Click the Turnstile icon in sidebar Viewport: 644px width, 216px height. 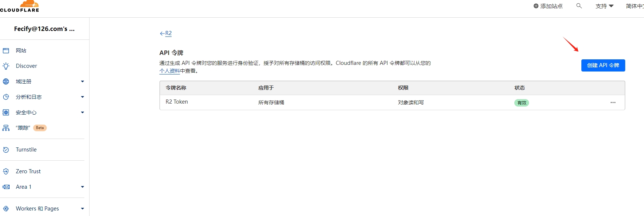click(x=6, y=150)
